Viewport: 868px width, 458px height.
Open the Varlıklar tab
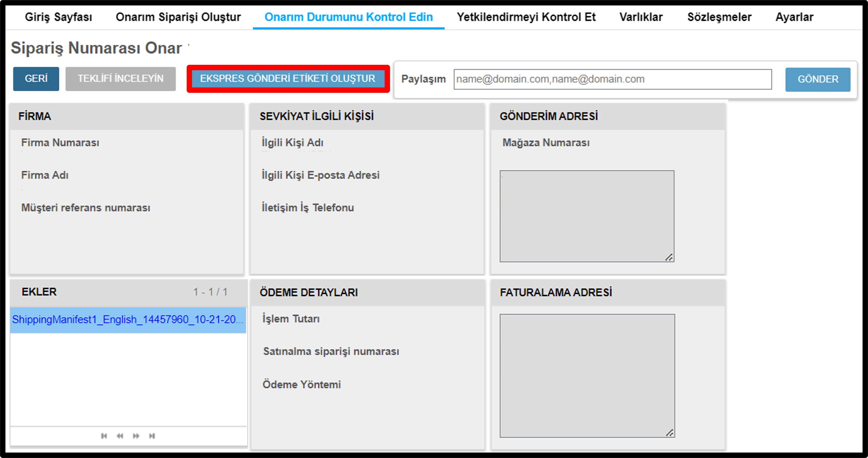point(641,17)
